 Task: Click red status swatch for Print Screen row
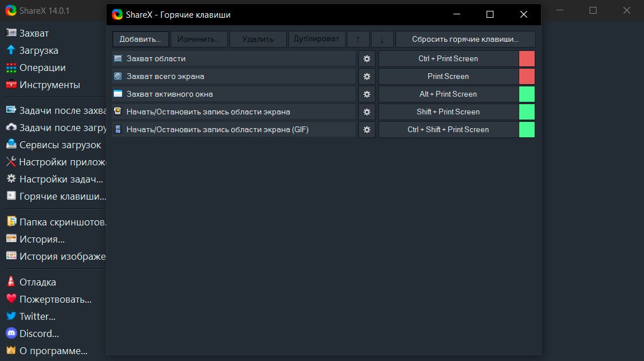pyautogui.click(x=527, y=77)
